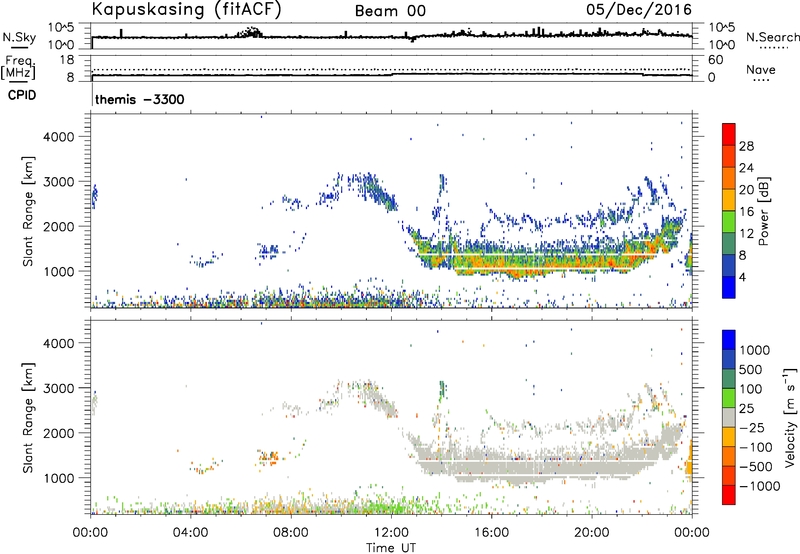Click the "16:00" time tick label

pyautogui.click(x=491, y=533)
